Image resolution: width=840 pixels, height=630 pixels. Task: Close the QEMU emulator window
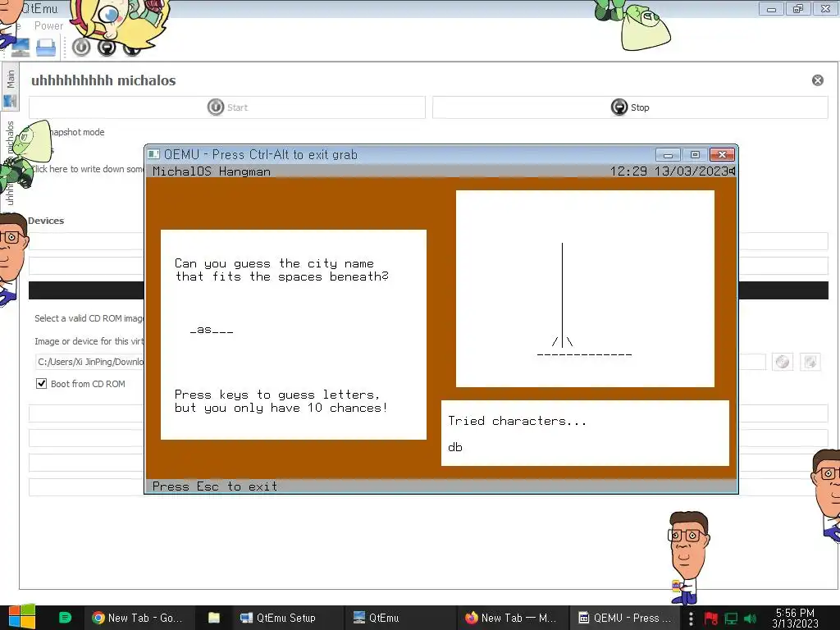click(x=722, y=155)
